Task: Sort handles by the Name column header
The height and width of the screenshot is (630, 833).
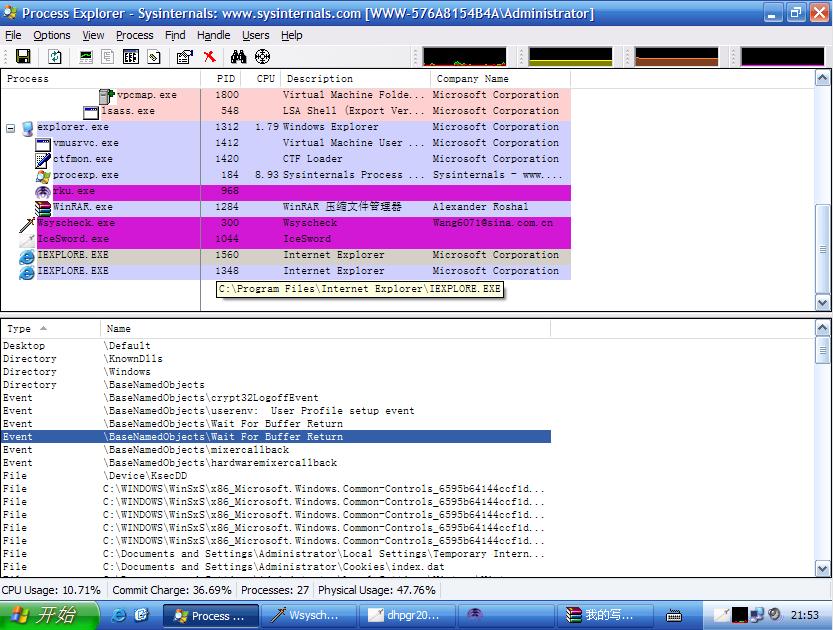Action: [325, 329]
